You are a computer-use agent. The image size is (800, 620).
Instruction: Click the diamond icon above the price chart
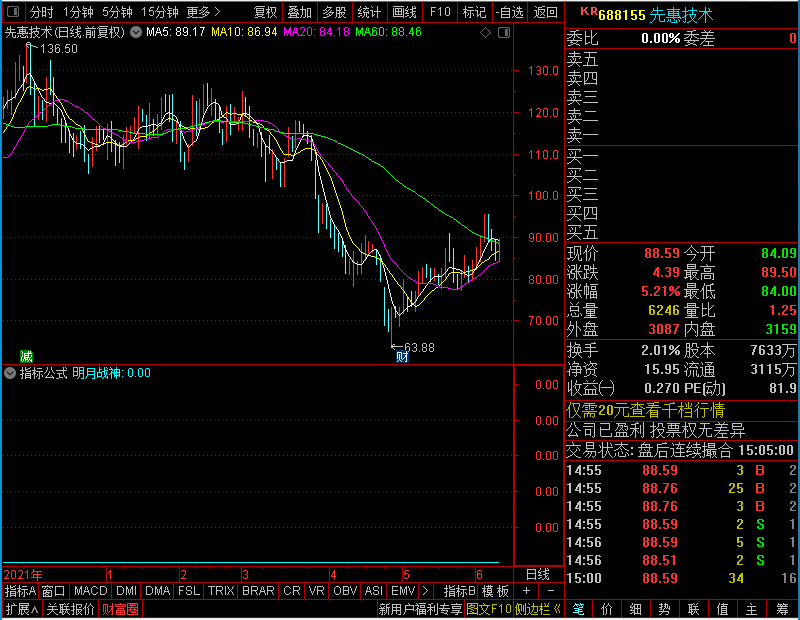pos(486,33)
